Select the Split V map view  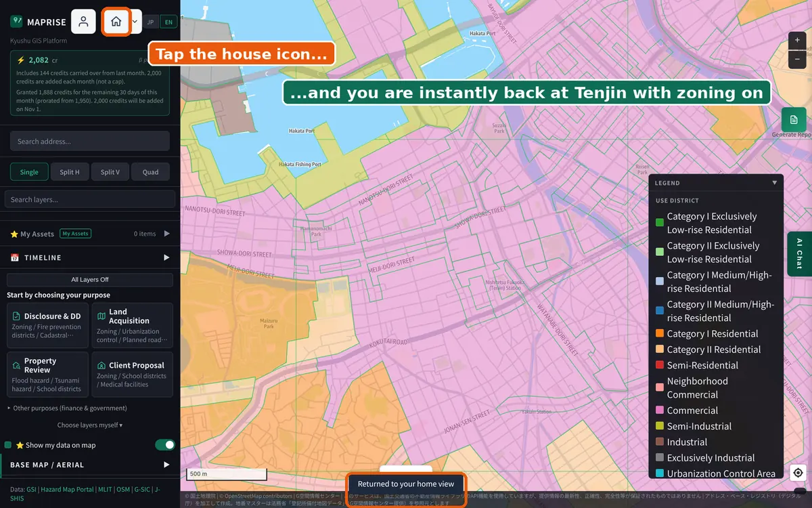coord(110,172)
